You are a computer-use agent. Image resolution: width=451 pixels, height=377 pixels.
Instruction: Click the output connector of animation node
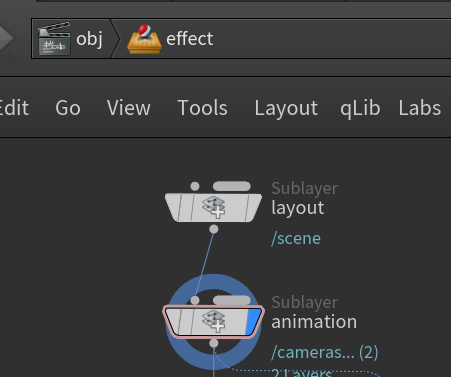point(214,343)
